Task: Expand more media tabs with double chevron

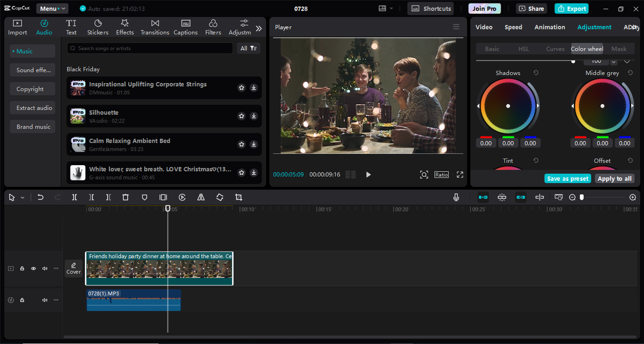Action: [259, 28]
